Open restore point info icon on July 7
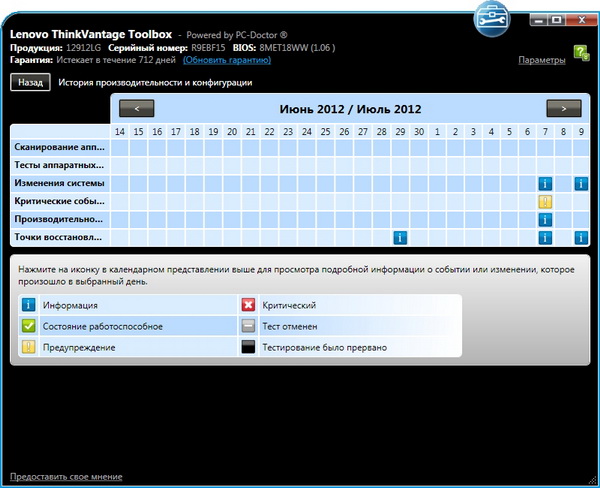The image size is (600, 488). pos(545,238)
